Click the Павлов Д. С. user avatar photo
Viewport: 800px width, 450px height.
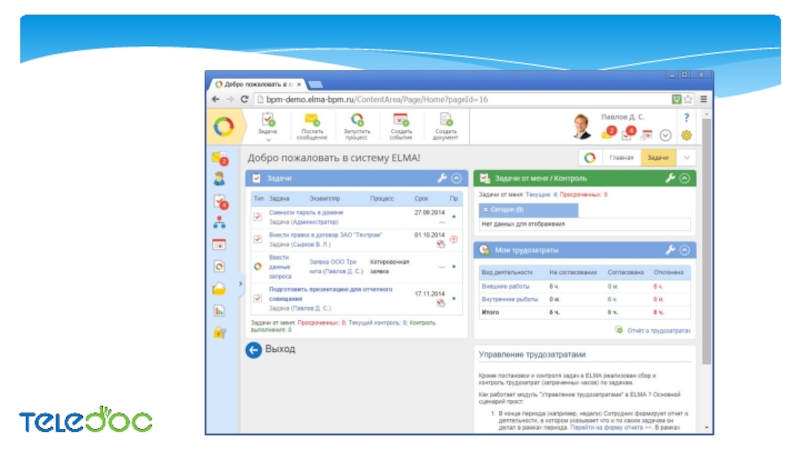click(x=582, y=126)
